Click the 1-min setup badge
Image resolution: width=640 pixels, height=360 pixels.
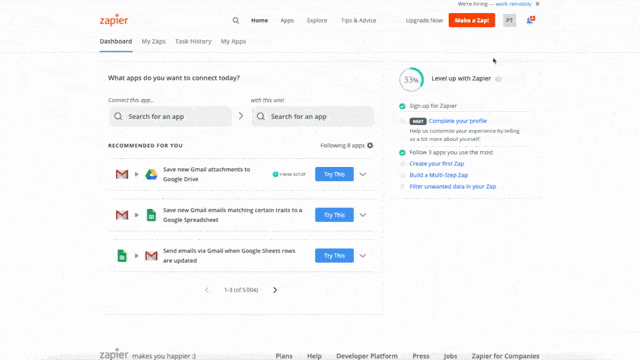click(289, 174)
